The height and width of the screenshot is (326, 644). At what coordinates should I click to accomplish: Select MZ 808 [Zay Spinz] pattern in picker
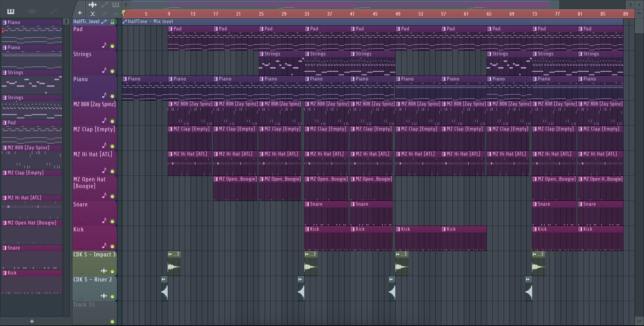point(32,148)
